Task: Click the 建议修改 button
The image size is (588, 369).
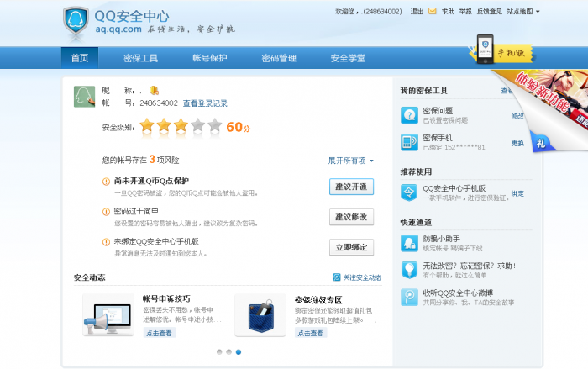Action: [351, 217]
